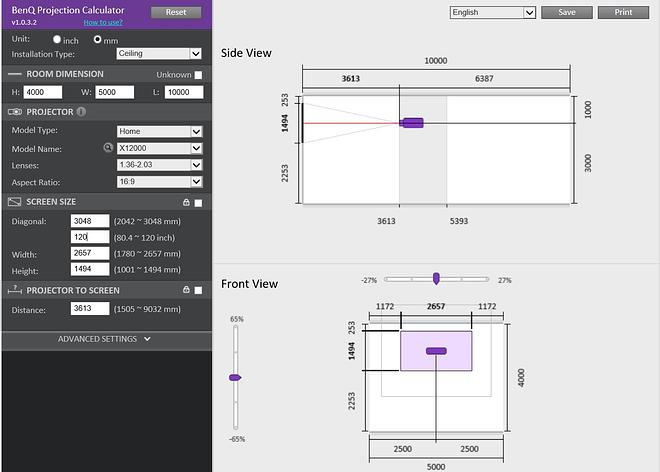Click the ROOM DIMENSION section header

click(x=65, y=74)
